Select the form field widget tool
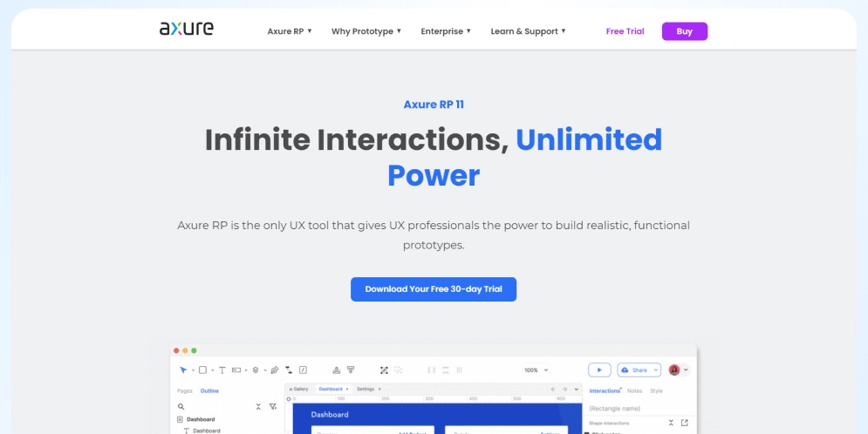 (x=236, y=370)
